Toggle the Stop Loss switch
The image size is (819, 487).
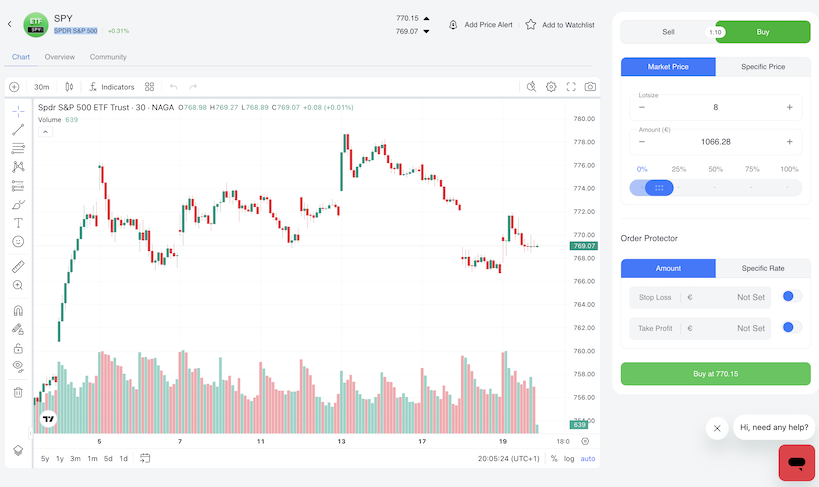(791, 297)
